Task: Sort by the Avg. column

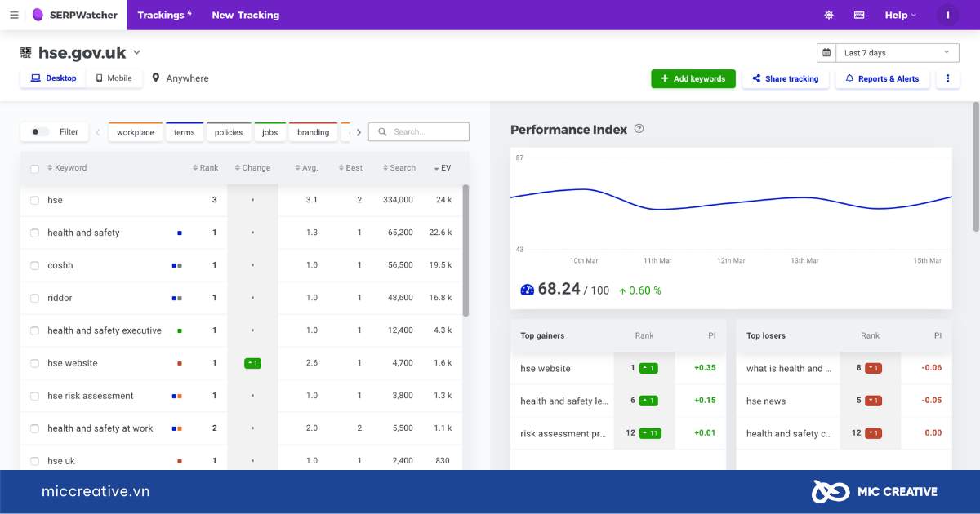Action: pos(306,168)
